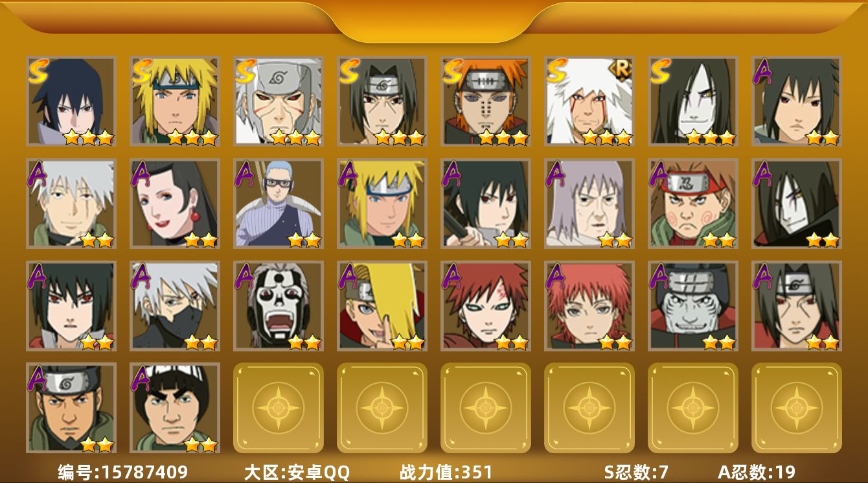The image size is (868, 483).
Task: Click the account number 编号:15787409 text
Action: pyautogui.click(x=123, y=472)
